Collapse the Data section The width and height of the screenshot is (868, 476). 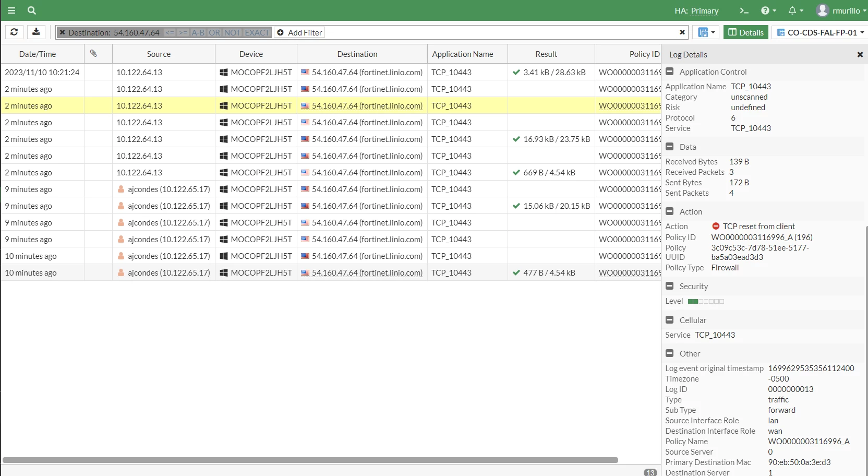pos(670,147)
